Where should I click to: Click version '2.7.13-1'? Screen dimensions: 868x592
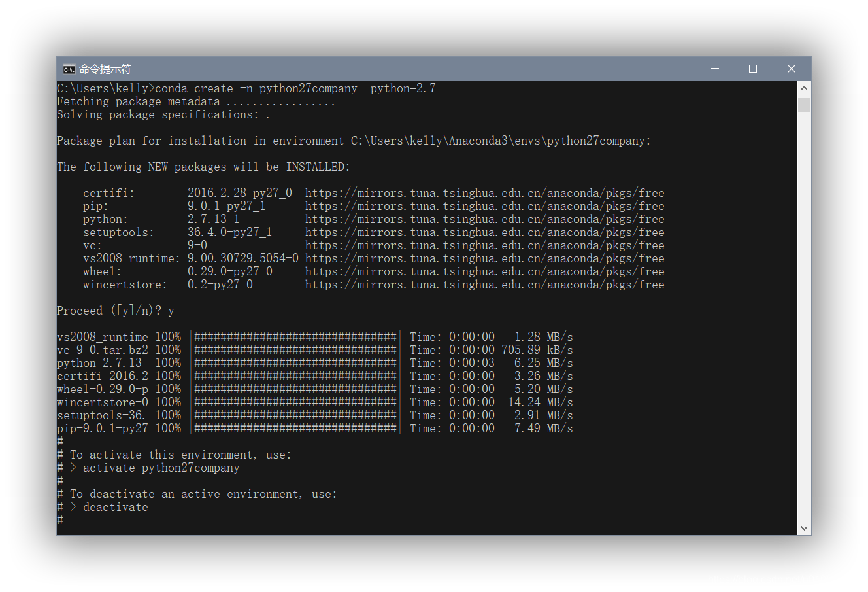(x=214, y=219)
